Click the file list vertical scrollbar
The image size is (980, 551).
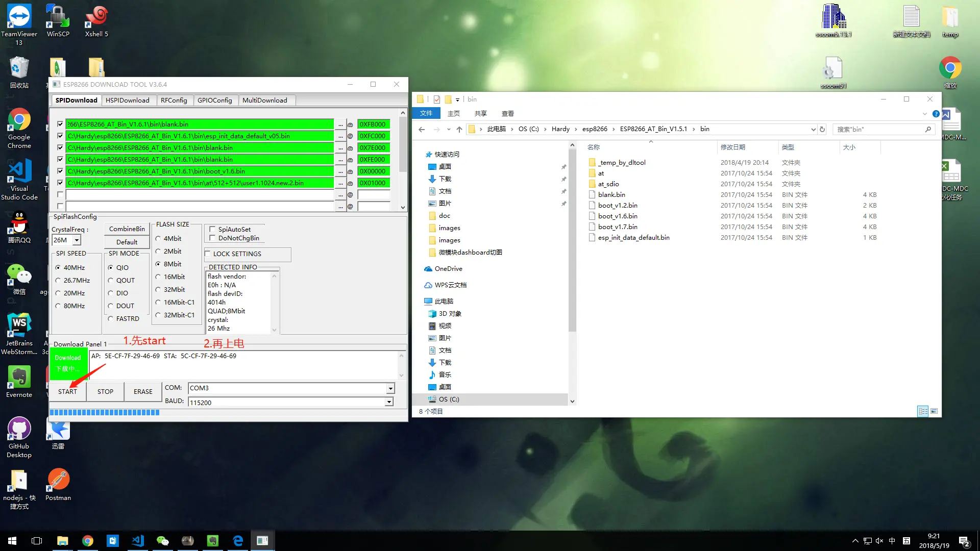coord(403,160)
